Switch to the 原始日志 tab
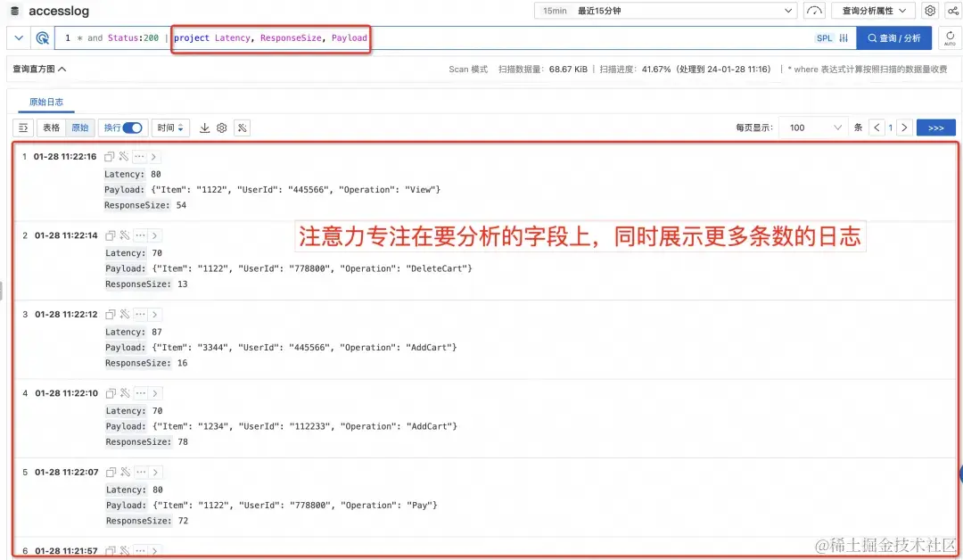Screen dimensions: 963x560 click(45, 102)
